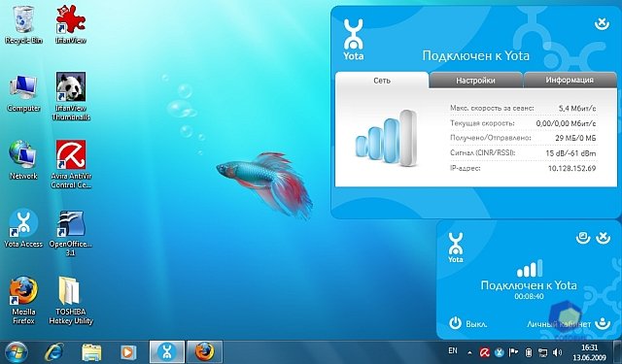Viewport: 622px width, 364px height.
Task: Click the connection timer 00:08:40
Action: point(529,296)
